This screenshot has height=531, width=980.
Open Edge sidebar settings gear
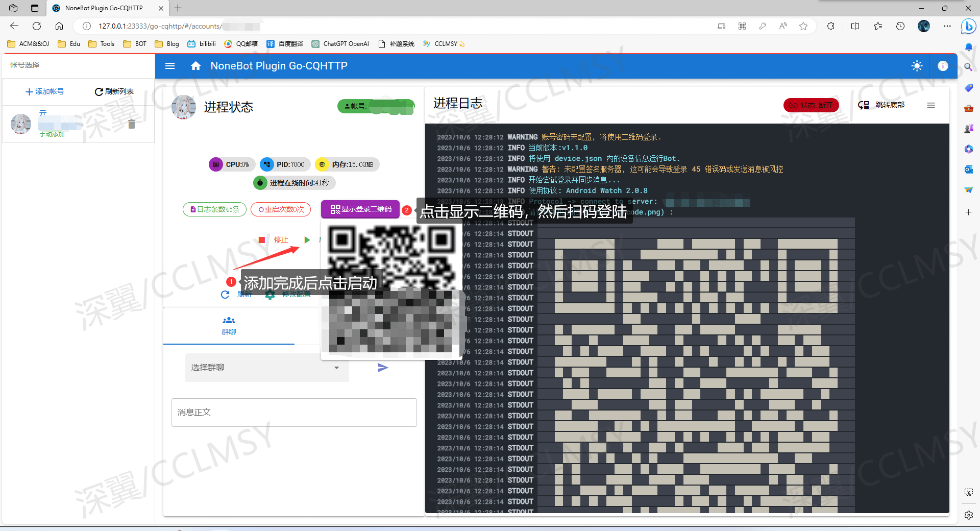(x=968, y=515)
